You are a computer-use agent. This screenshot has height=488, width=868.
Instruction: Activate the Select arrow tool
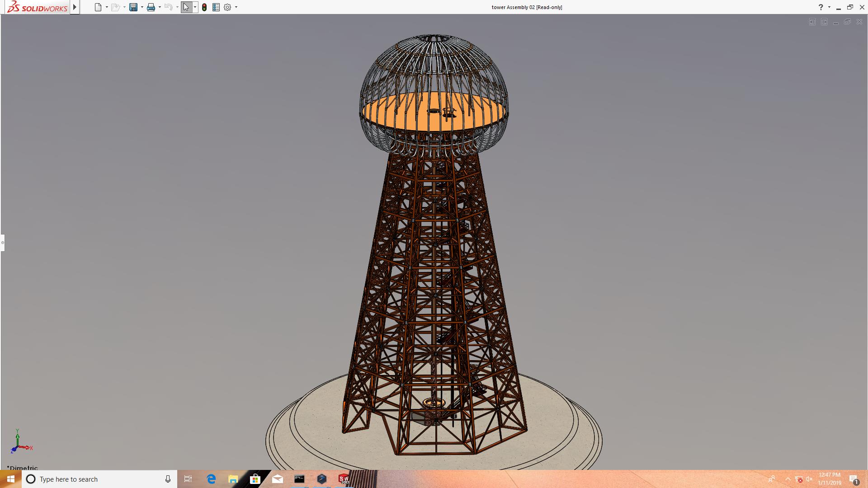click(186, 7)
